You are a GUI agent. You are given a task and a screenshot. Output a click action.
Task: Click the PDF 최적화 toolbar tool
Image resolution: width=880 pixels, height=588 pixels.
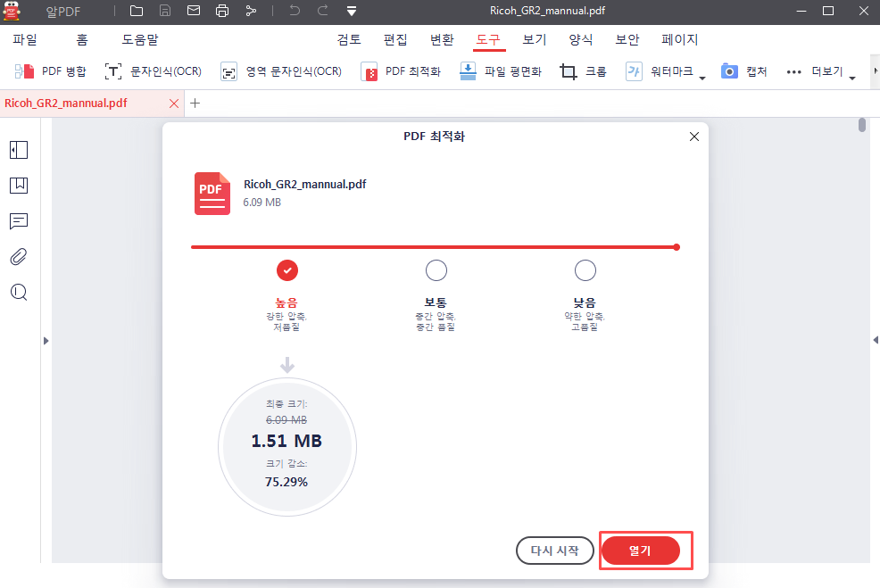point(402,71)
